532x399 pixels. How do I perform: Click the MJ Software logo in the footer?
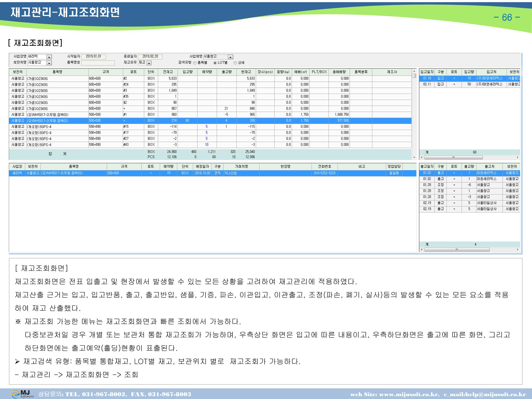coord(23,394)
